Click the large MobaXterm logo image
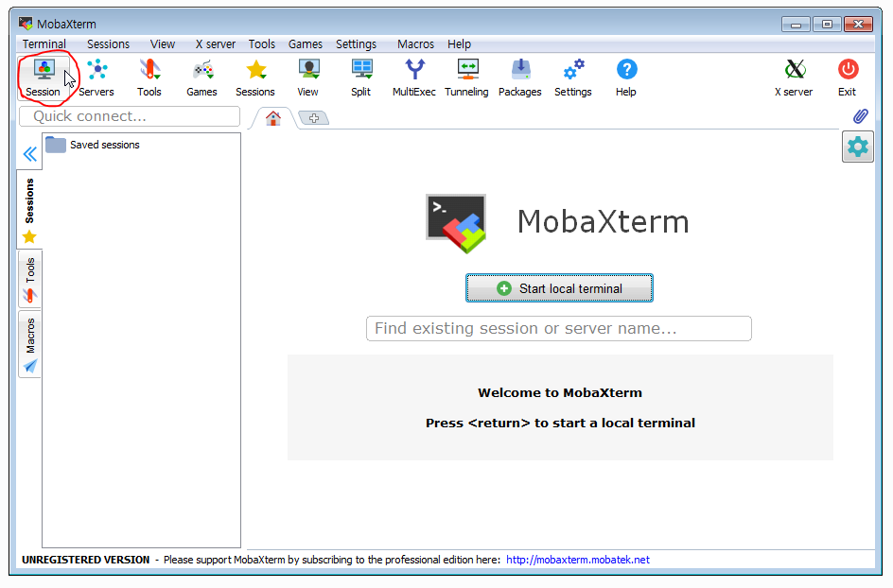Viewport: 893px width, 588px height. coord(456,222)
